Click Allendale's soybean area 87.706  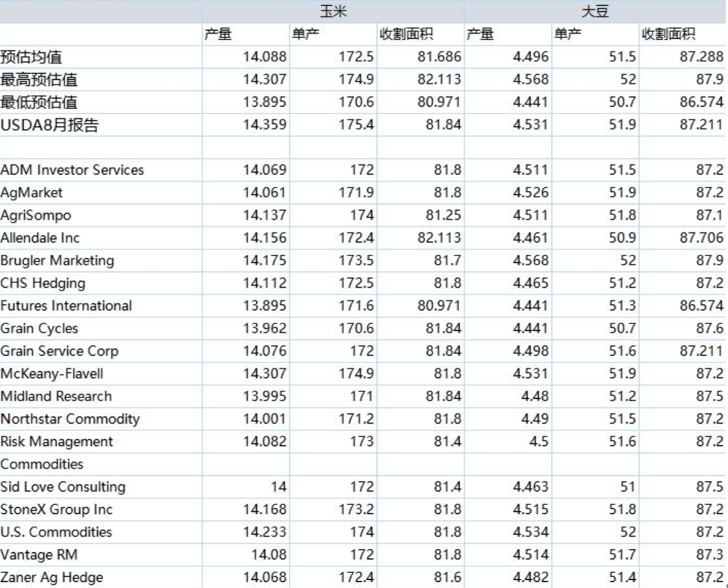[702, 238]
